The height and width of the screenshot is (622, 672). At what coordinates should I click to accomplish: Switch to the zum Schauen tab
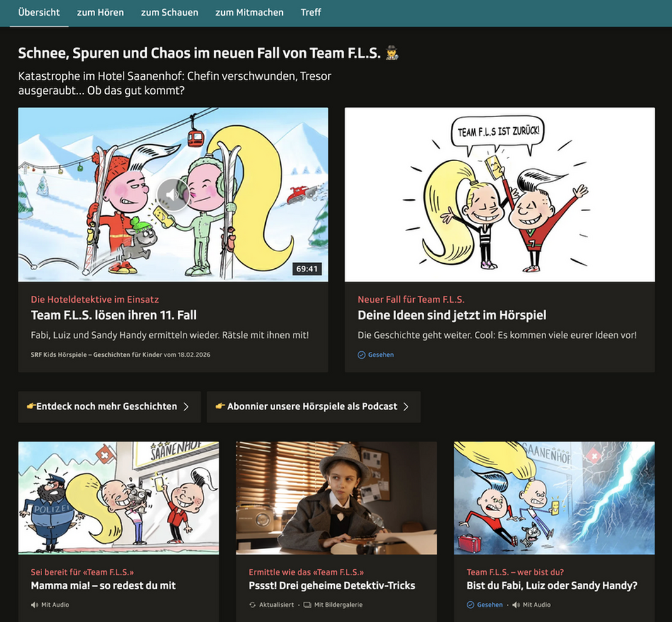[169, 13]
